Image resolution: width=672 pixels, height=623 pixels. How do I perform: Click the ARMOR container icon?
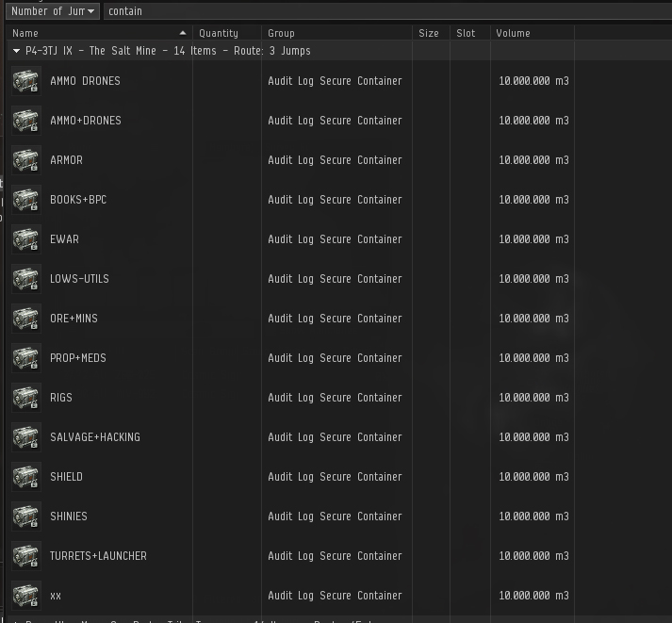pos(26,160)
